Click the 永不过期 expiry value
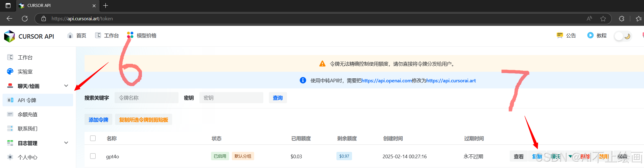 coord(473,157)
